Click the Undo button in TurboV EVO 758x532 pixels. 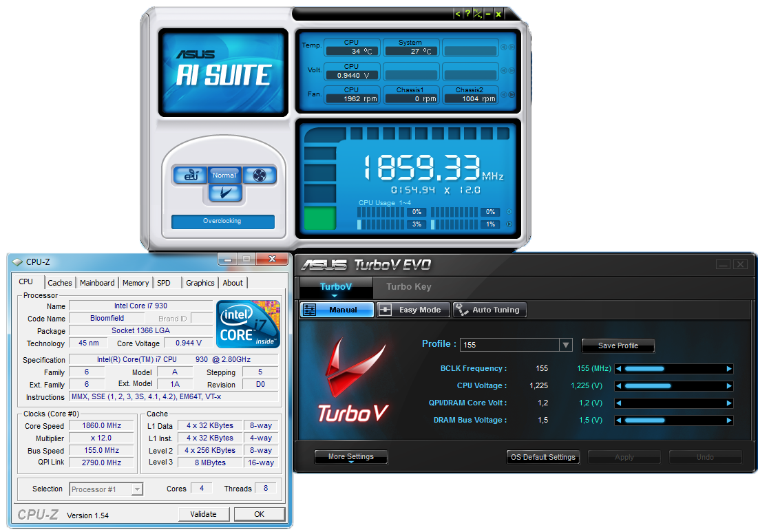705,457
